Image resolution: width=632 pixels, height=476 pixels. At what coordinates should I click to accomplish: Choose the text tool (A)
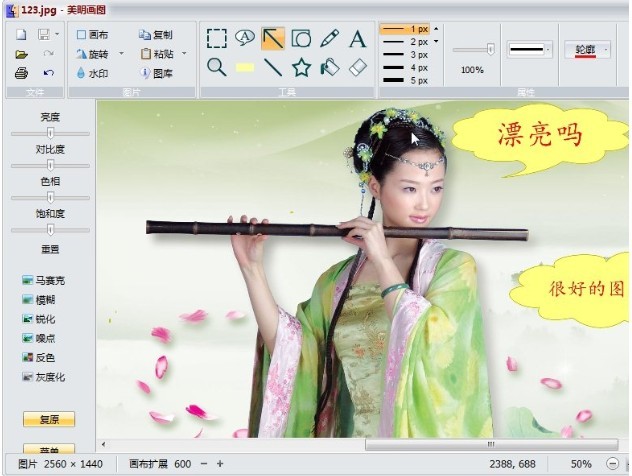click(357, 39)
